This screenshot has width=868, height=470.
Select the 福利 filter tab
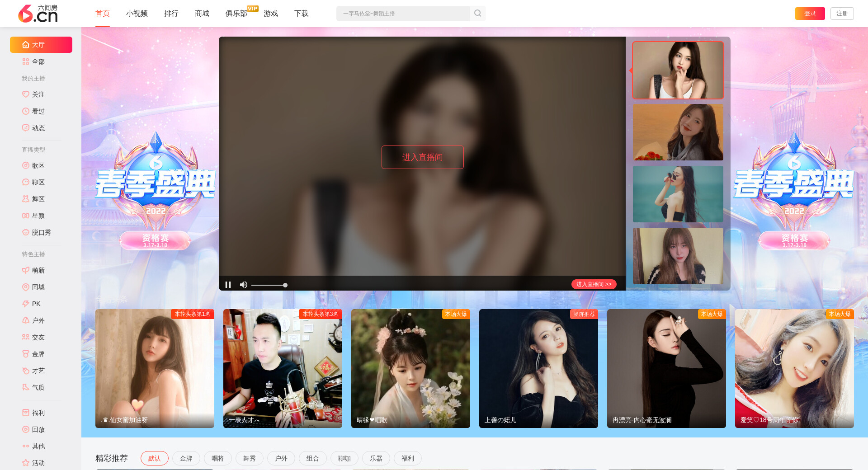408,458
